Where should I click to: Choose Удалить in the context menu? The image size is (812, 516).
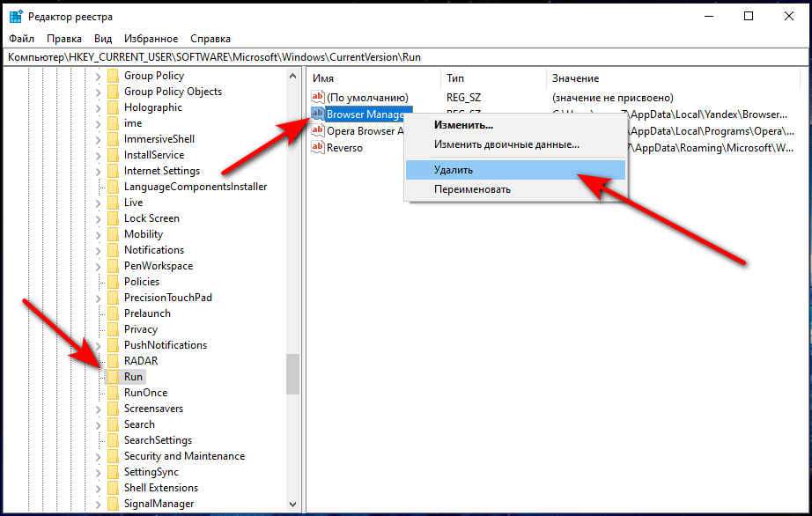pyautogui.click(x=454, y=169)
